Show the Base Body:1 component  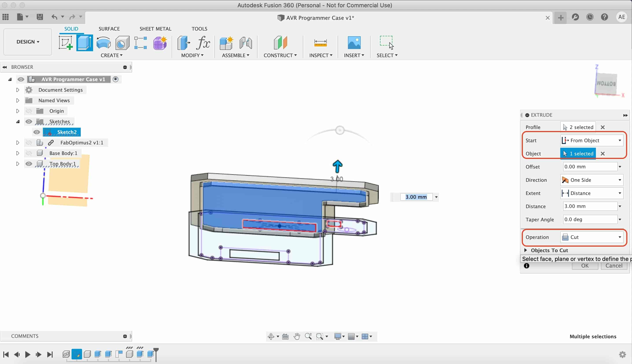[29, 153]
